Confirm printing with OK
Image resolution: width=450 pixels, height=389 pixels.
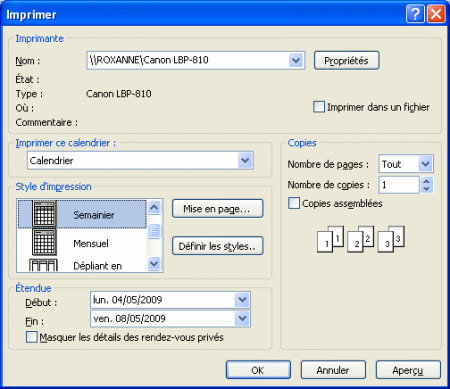click(258, 370)
